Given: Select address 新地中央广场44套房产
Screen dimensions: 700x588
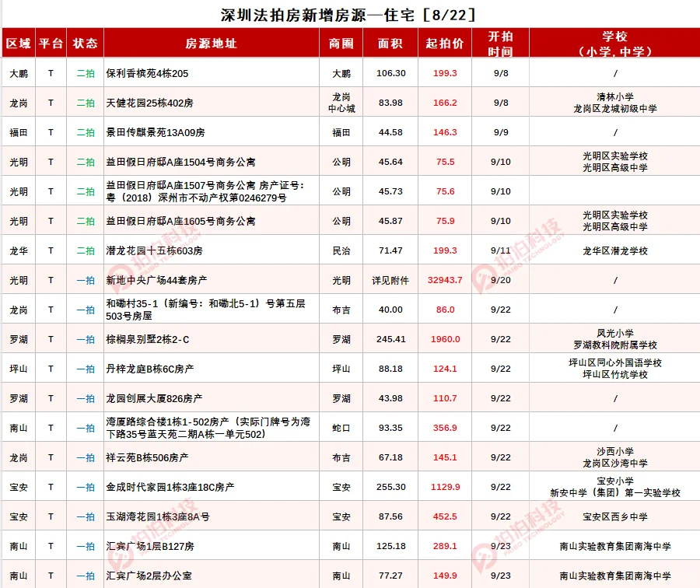Looking at the screenshot, I should coord(156,280).
